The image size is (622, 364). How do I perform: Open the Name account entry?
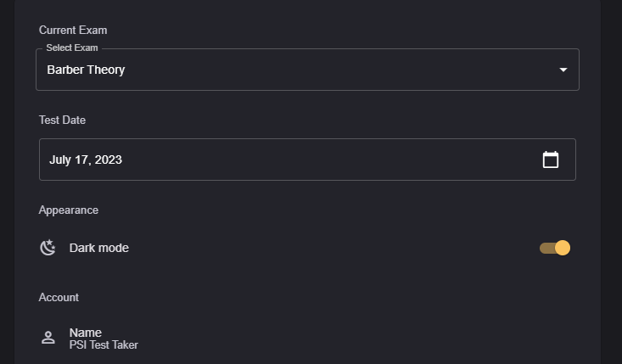pyautogui.click(x=86, y=333)
